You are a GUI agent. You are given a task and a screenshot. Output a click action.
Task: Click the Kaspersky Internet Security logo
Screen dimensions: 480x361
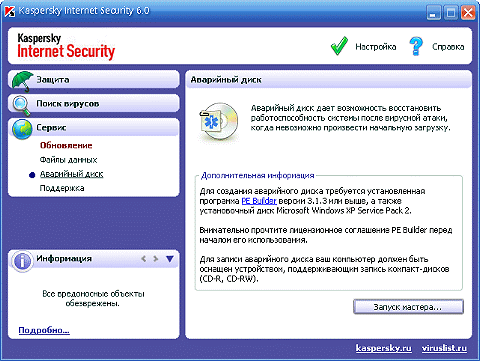pos(66,46)
